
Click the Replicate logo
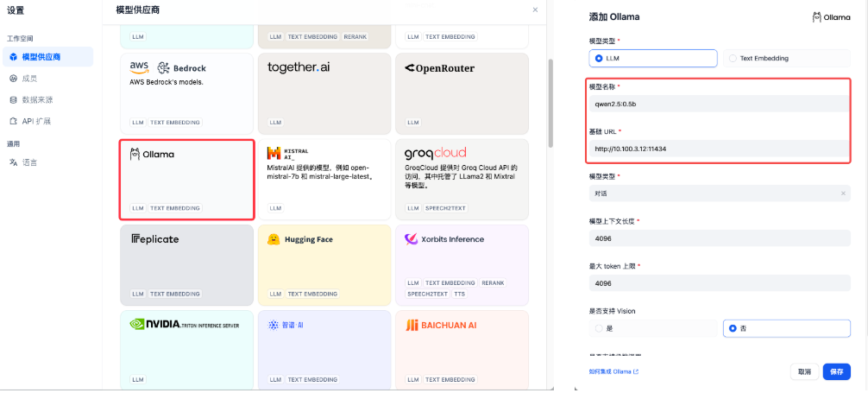155,239
